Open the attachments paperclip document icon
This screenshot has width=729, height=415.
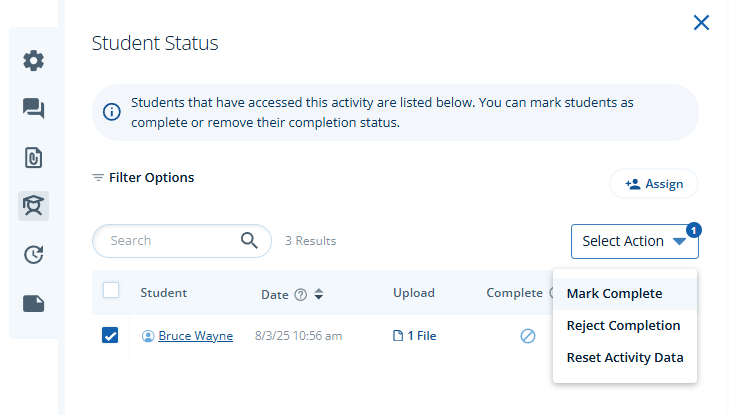[33, 158]
